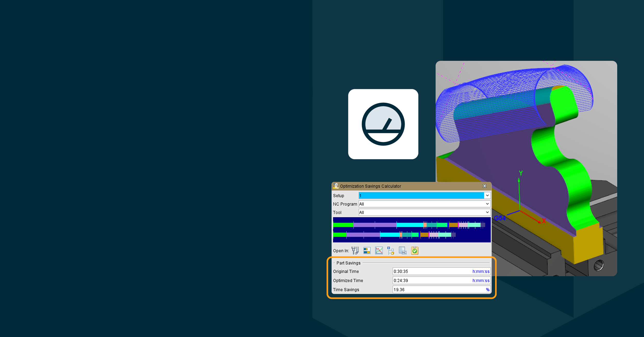Click the speed gauge icon tile
The image size is (644, 337).
point(383,124)
